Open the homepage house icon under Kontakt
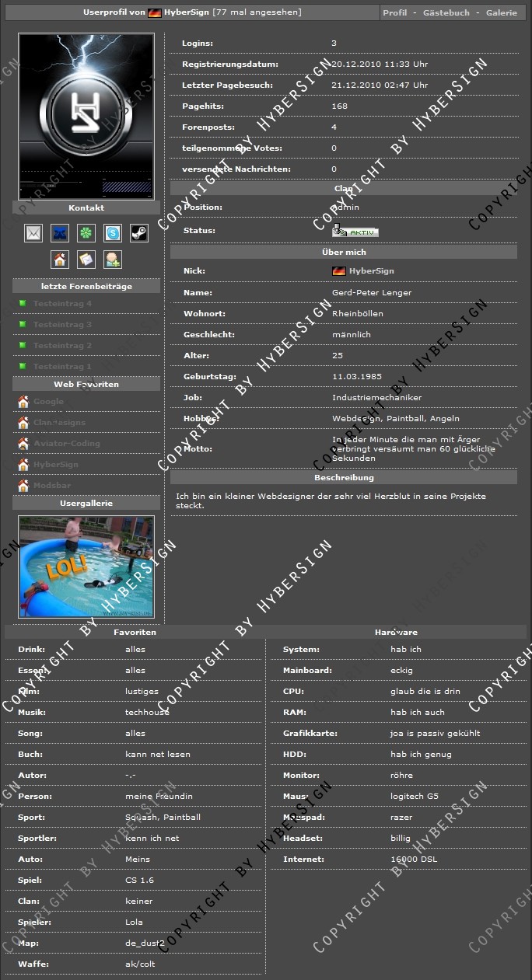Image resolution: width=532 pixels, height=980 pixels. [x=60, y=260]
